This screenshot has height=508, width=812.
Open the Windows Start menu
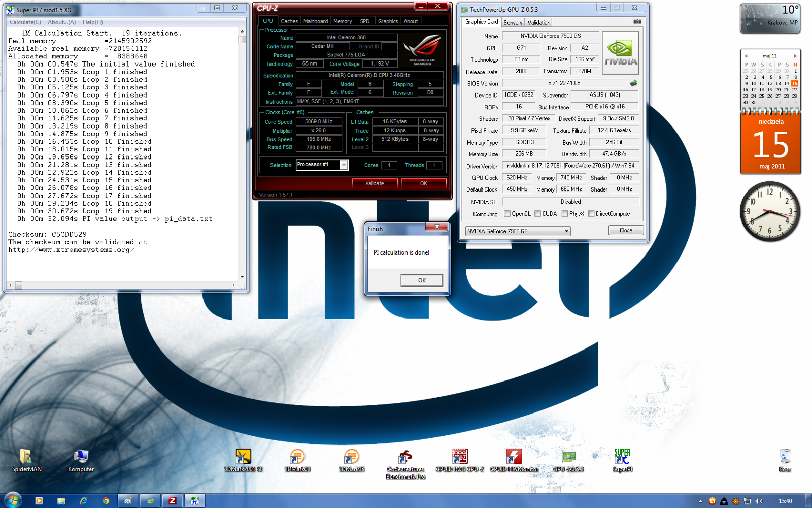[12, 500]
